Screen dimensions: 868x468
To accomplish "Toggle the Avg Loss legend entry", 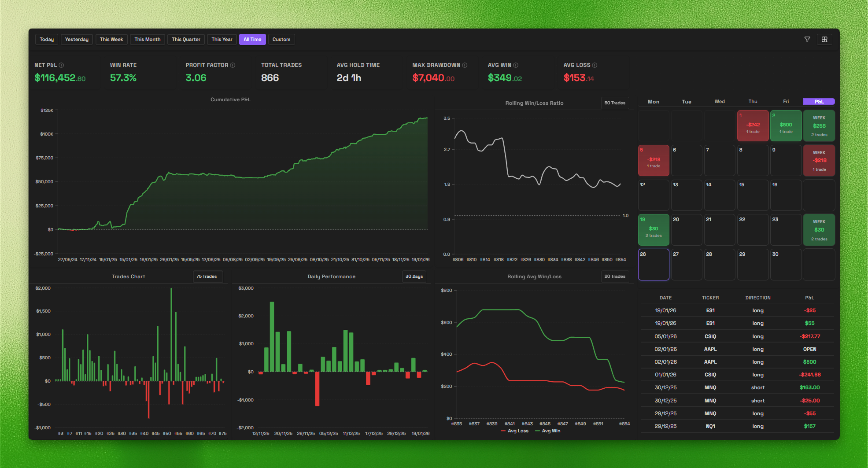I will click(x=514, y=431).
